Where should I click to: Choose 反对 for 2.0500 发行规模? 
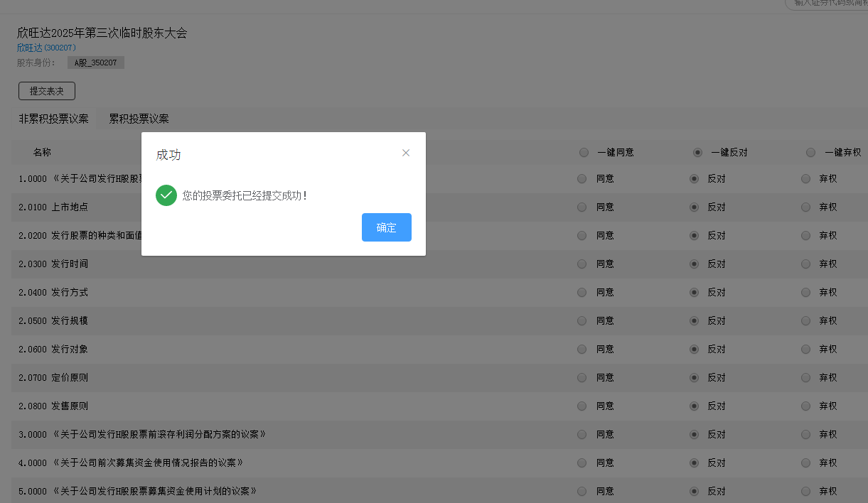coord(694,320)
